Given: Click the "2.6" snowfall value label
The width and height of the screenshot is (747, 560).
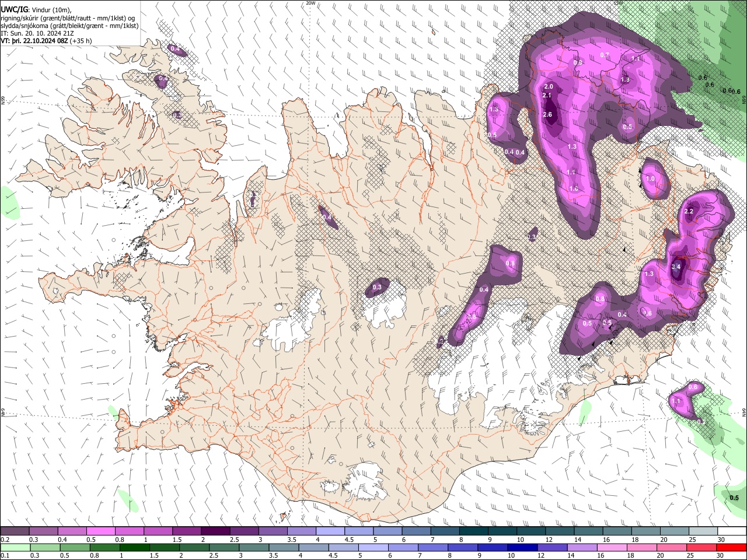Looking at the screenshot, I should 547,115.
